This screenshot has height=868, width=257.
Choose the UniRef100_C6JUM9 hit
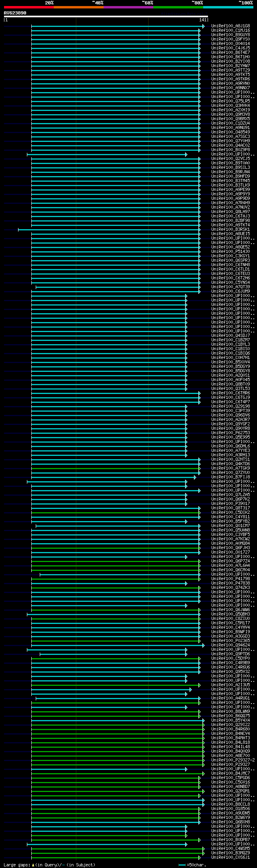(230, 291)
